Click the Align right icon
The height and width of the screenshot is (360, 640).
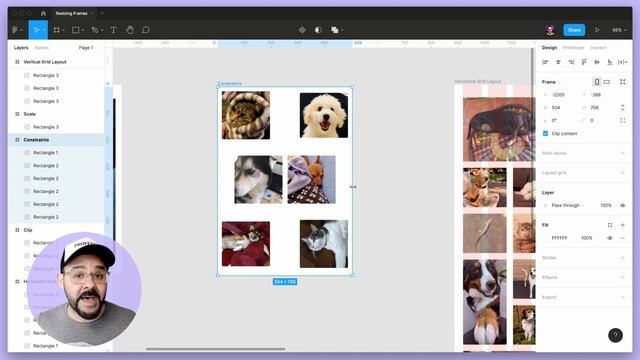tap(571, 62)
